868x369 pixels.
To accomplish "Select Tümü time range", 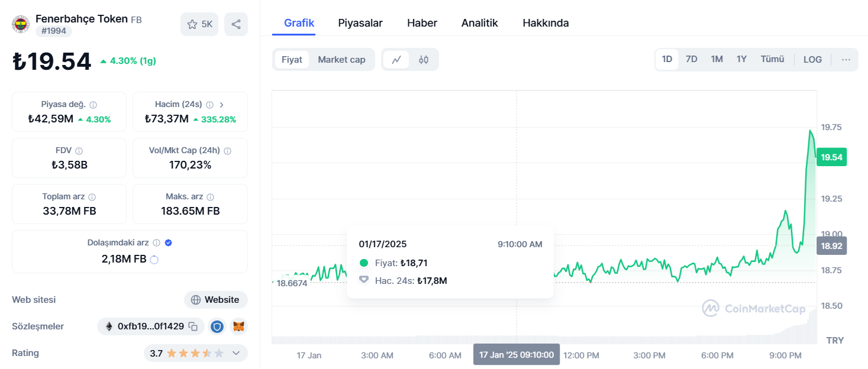I will click(772, 60).
